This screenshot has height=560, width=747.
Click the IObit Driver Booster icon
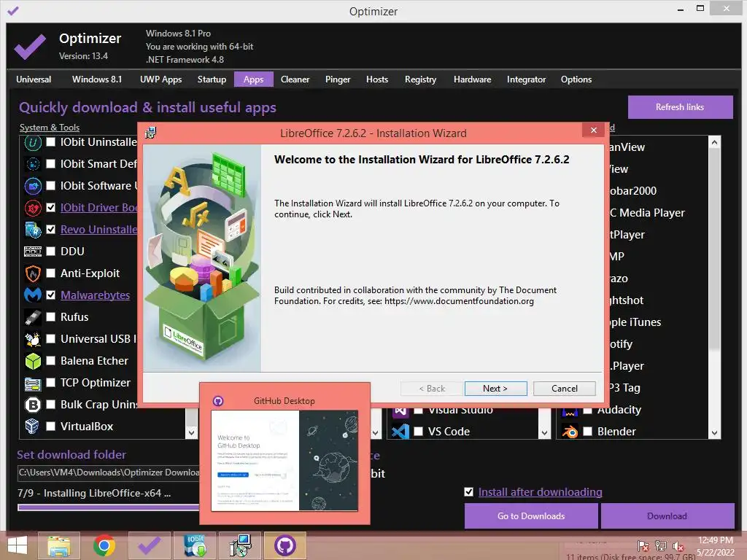click(33, 208)
